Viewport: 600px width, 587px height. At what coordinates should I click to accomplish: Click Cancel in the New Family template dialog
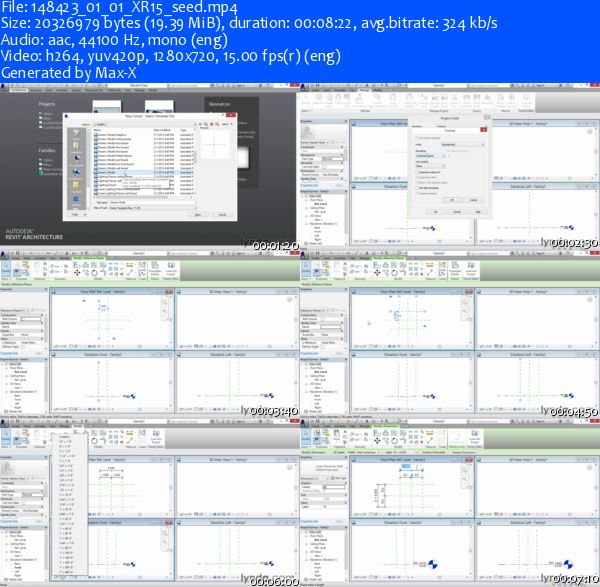pos(222,215)
